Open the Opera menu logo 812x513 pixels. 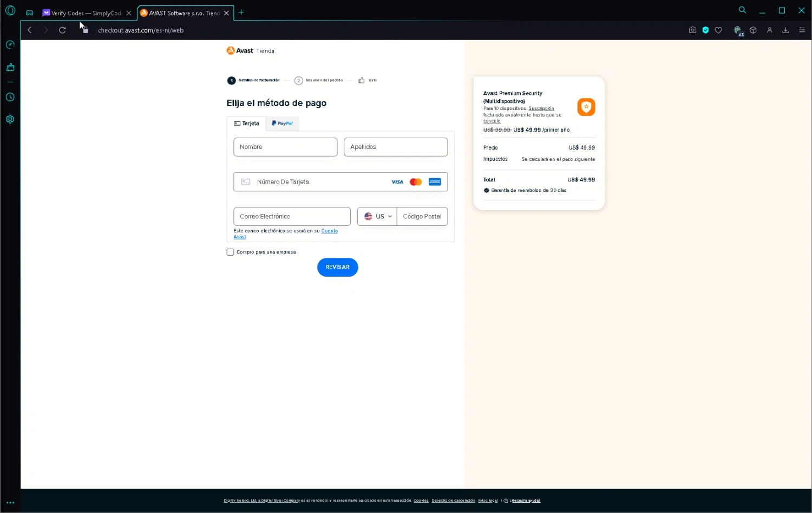10,10
